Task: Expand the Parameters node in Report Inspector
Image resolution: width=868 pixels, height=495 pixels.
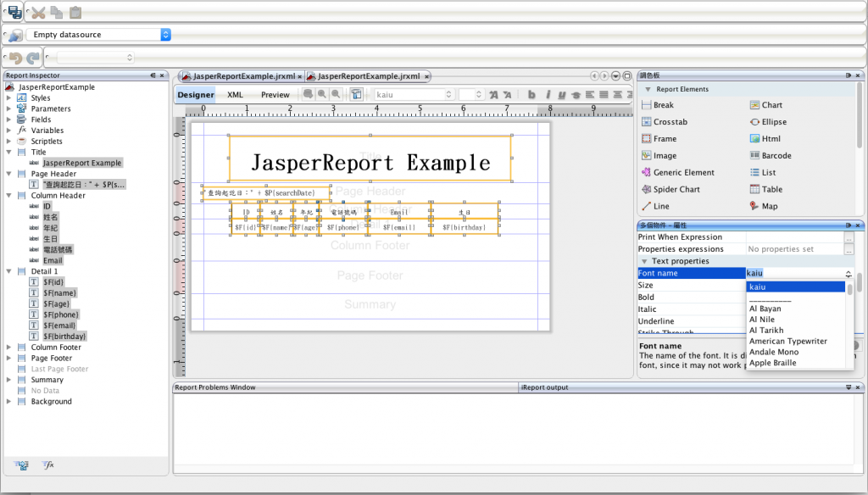Action: [8, 108]
